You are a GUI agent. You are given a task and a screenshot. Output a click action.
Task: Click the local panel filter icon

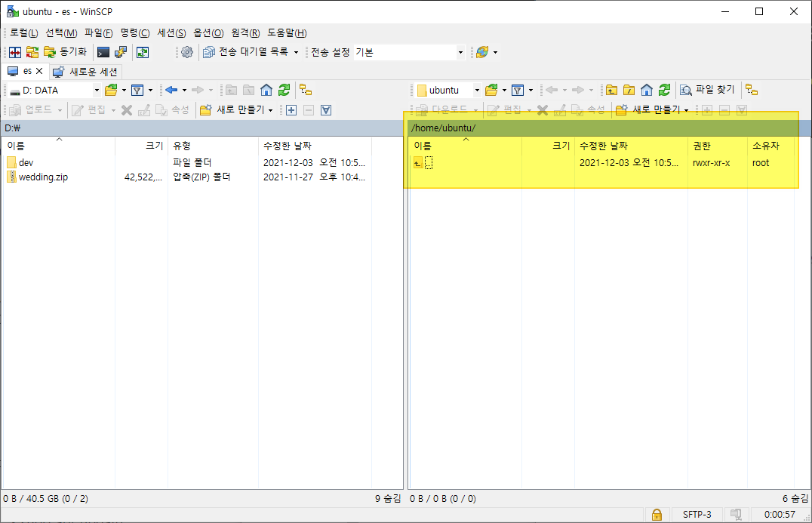pyautogui.click(x=137, y=90)
